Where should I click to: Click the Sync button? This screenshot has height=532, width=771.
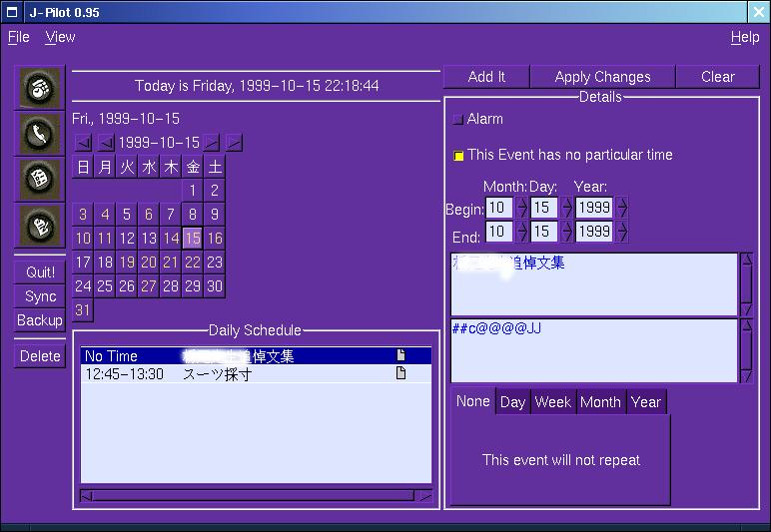coord(40,296)
